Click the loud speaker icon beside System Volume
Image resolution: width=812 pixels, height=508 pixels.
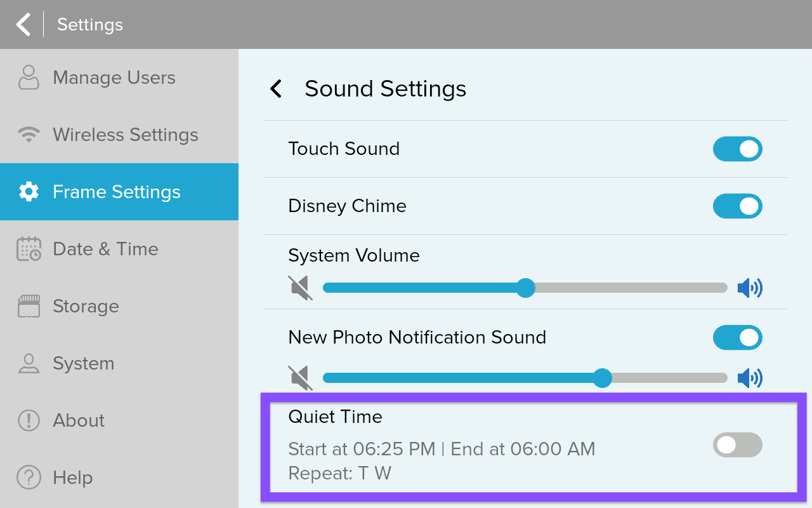(750, 288)
